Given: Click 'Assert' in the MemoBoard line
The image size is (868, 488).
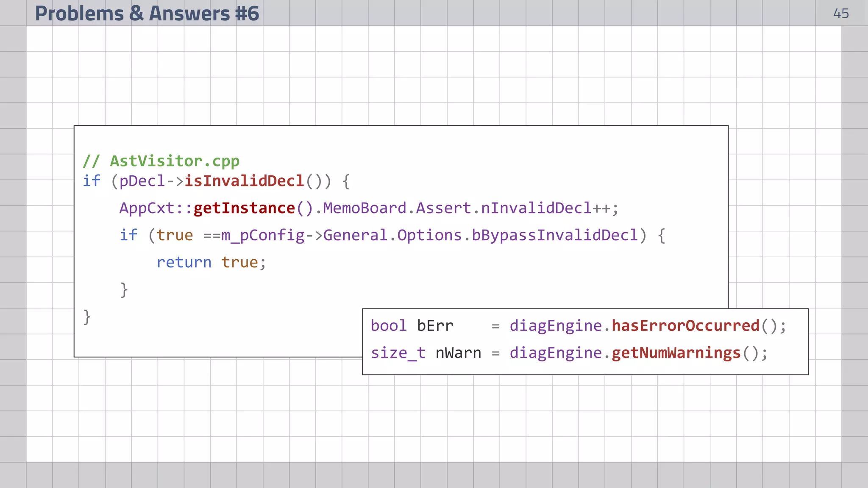Looking at the screenshot, I should (x=443, y=208).
